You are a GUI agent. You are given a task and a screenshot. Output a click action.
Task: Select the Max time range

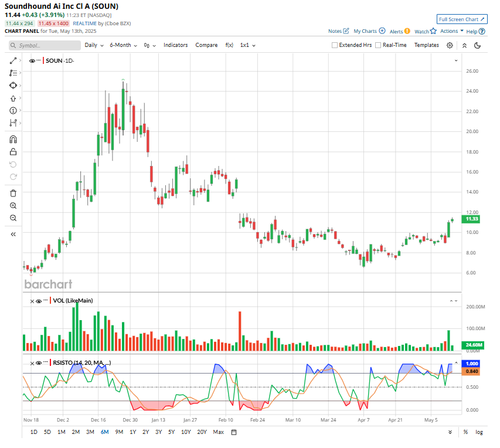click(x=218, y=432)
